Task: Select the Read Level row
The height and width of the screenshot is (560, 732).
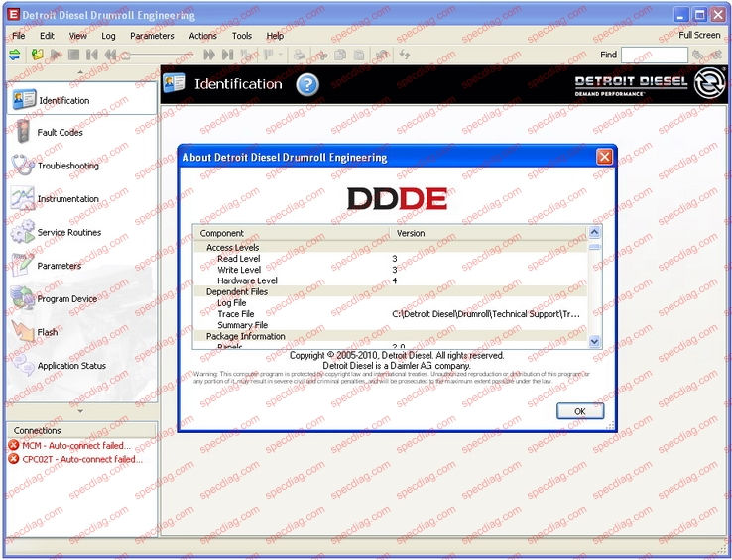Action: pos(391,259)
